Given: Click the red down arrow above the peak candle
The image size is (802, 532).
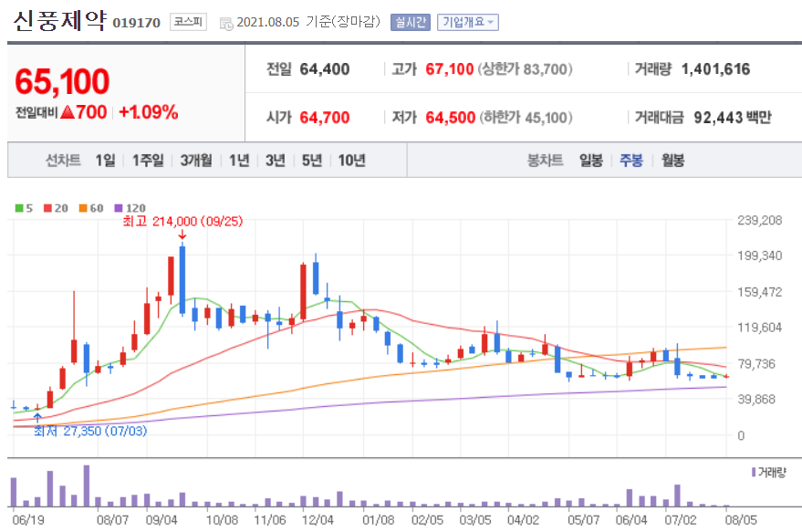Looking at the screenshot, I should tap(182, 235).
